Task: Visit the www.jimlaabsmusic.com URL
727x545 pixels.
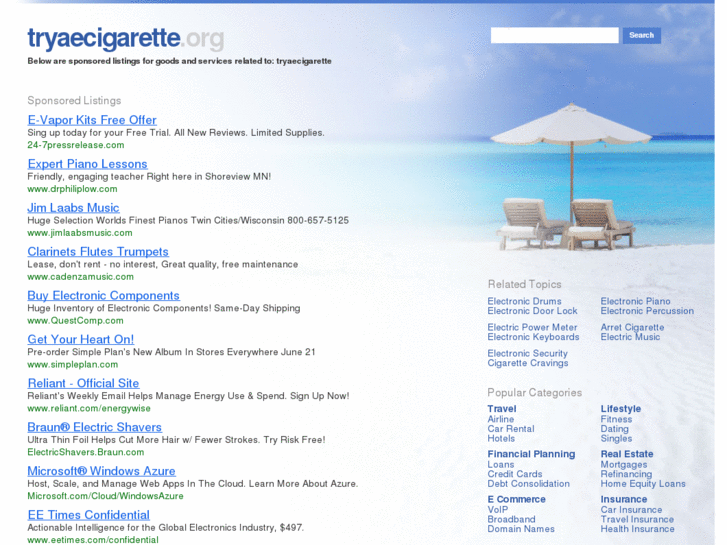Action: tap(80, 233)
